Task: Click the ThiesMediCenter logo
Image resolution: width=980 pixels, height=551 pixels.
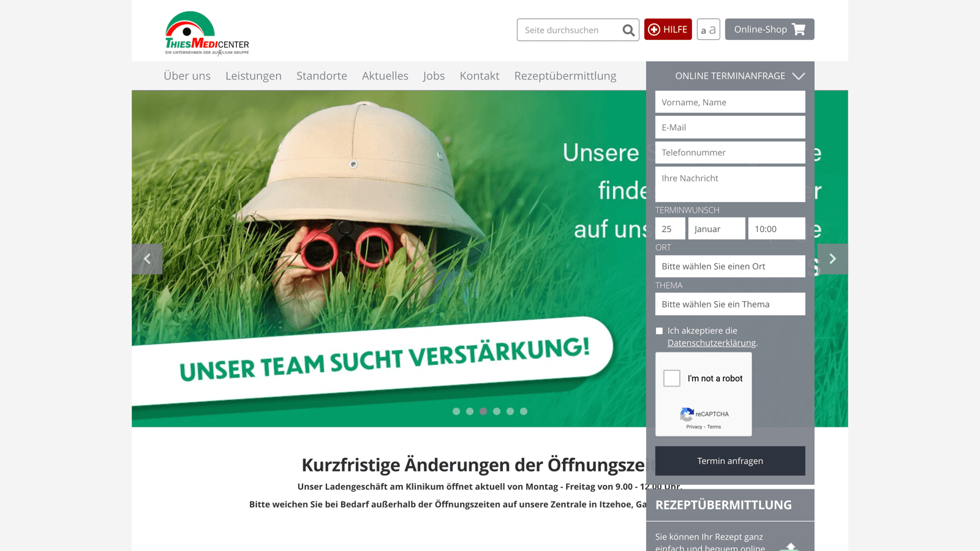Action: 207,33
